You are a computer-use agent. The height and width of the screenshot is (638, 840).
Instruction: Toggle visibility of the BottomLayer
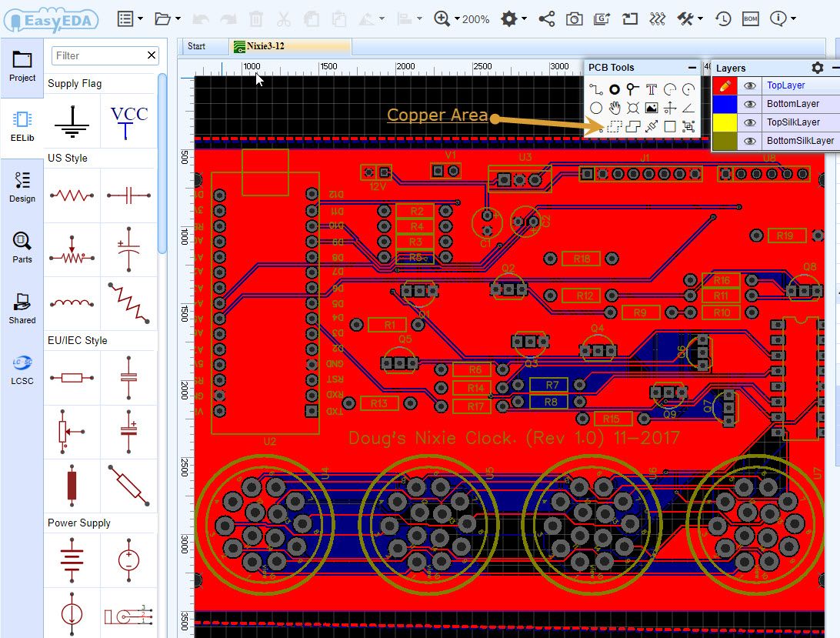point(749,104)
